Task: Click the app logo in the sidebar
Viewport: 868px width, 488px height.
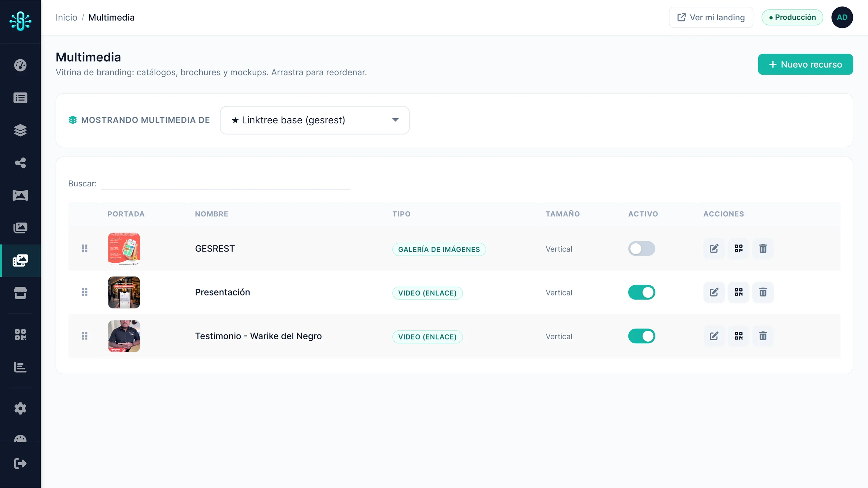Action: (20, 21)
